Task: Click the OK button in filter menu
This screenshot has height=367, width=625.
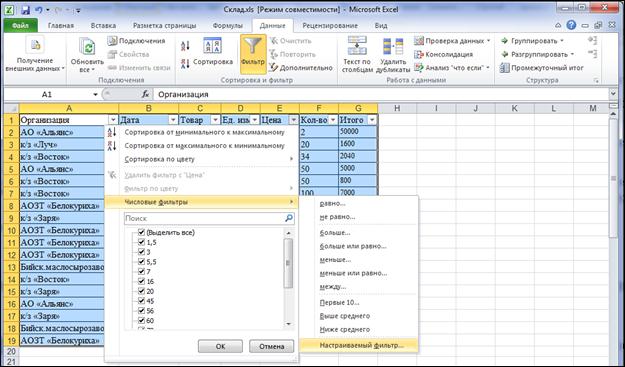Action: [x=220, y=346]
